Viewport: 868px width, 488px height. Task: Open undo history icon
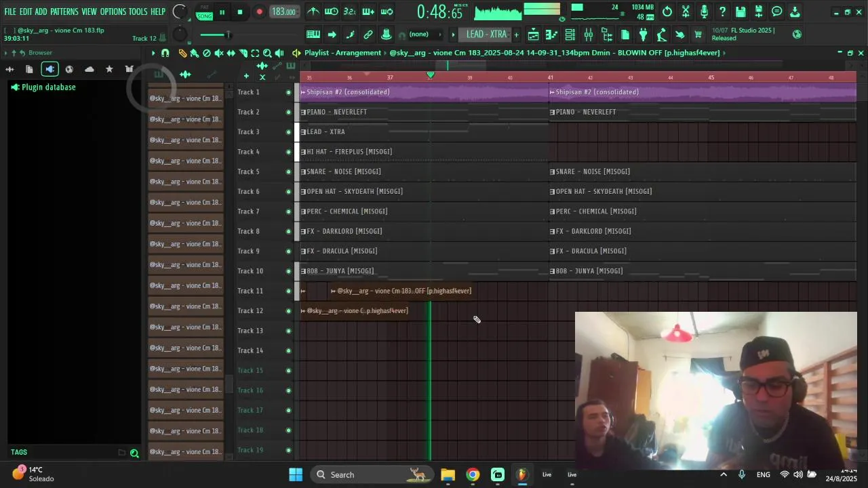(667, 12)
